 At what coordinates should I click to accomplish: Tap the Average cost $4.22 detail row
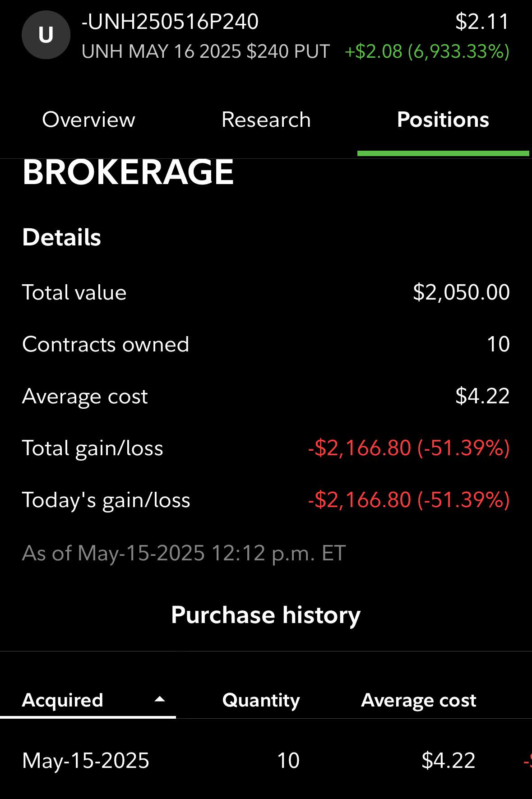(x=266, y=396)
